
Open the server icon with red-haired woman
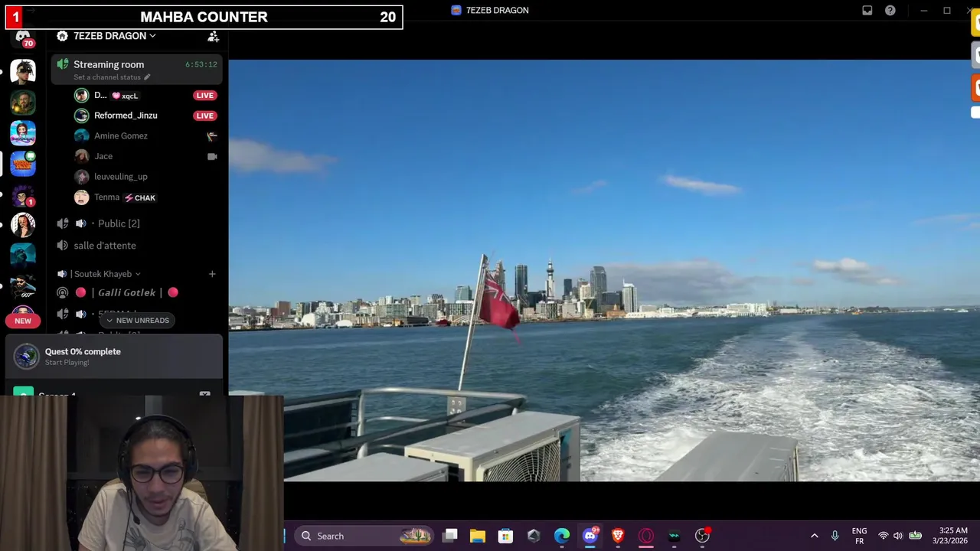tap(23, 225)
